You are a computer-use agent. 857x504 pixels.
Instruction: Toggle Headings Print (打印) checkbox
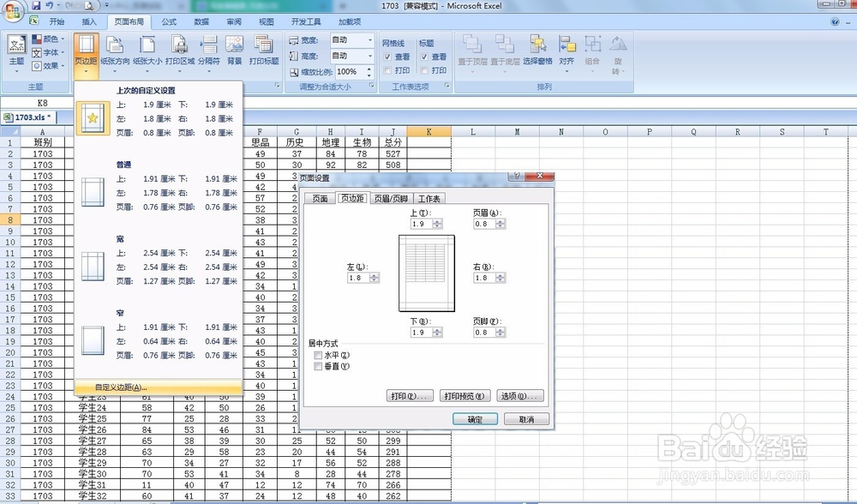[x=424, y=70]
